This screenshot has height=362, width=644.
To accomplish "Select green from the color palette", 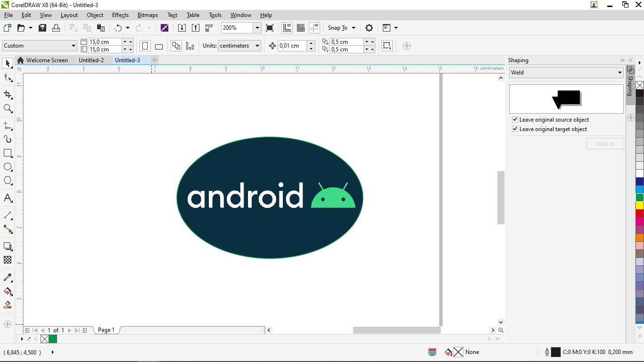I will point(639,197).
